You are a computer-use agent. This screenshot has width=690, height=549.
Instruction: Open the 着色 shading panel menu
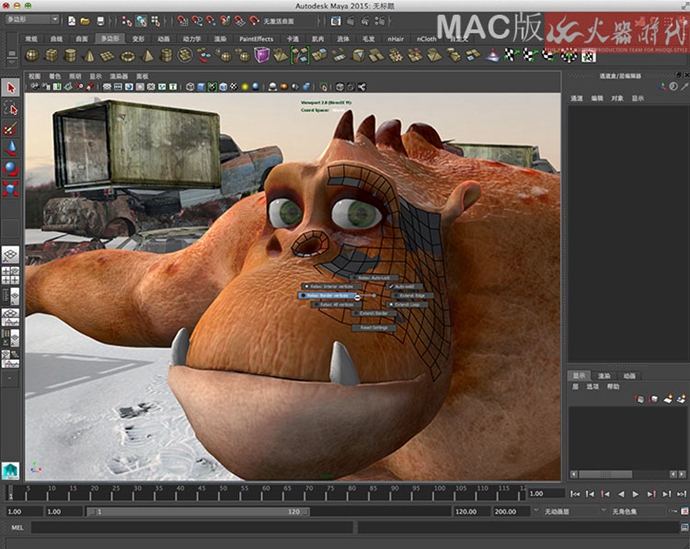point(55,76)
